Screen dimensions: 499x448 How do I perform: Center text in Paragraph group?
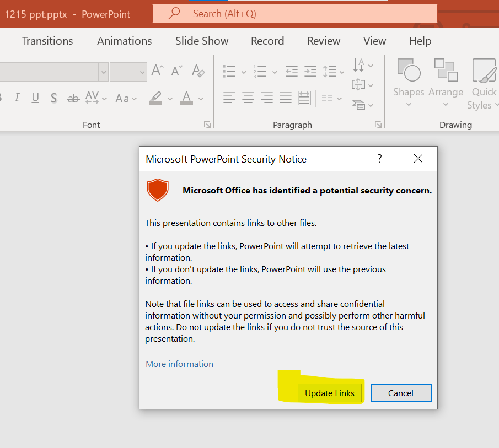pyautogui.click(x=248, y=98)
